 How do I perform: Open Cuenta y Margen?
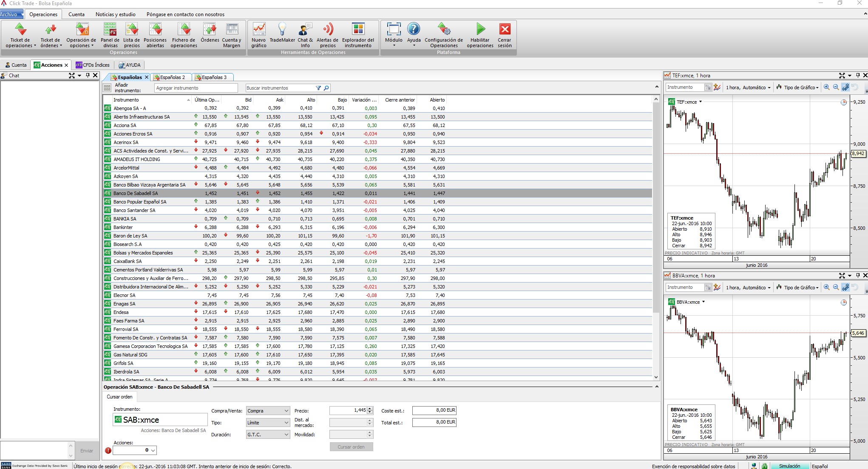pyautogui.click(x=232, y=35)
